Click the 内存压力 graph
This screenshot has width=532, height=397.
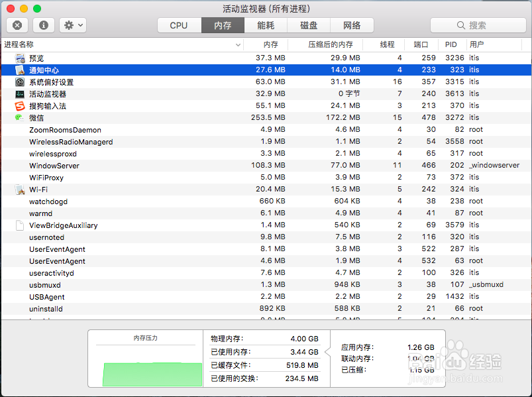coord(152,374)
